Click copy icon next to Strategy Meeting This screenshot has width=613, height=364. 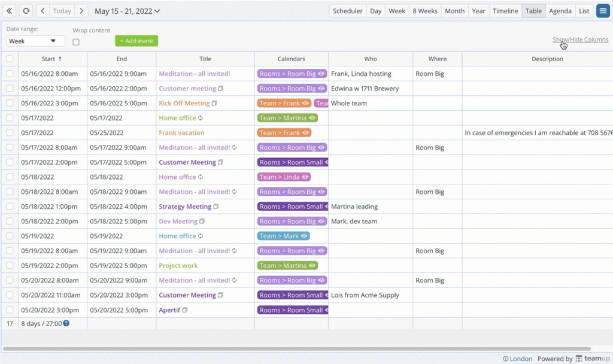(216, 207)
